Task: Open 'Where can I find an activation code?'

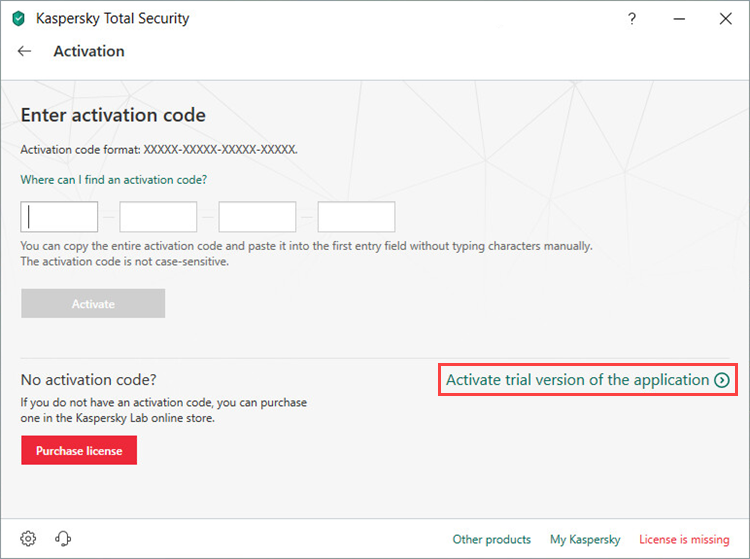Action: [114, 180]
